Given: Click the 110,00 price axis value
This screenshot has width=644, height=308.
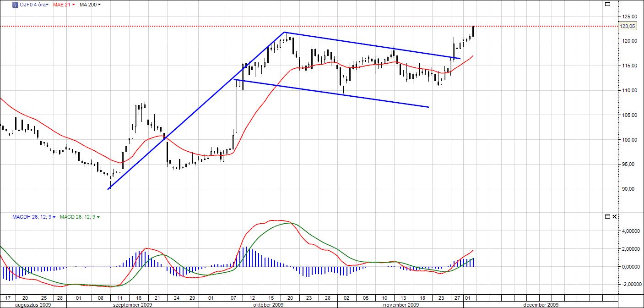Looking at the screenshot, I should point(630,91).
